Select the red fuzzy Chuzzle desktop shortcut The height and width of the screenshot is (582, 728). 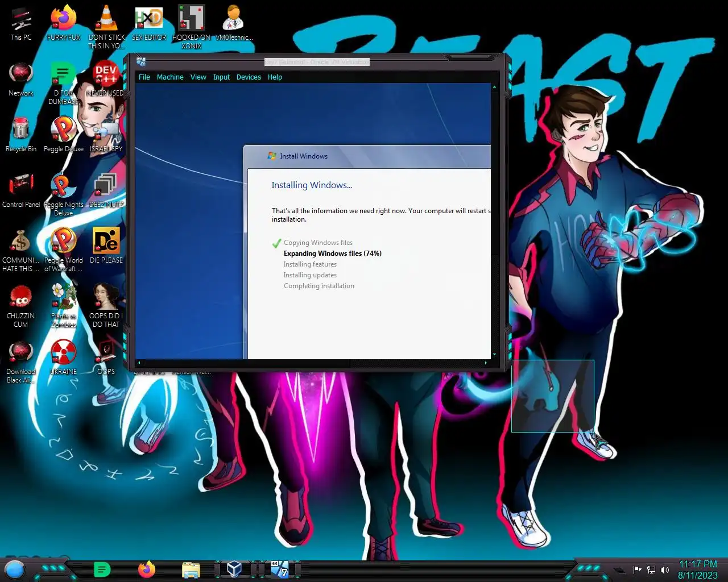(x=21, y=306)
